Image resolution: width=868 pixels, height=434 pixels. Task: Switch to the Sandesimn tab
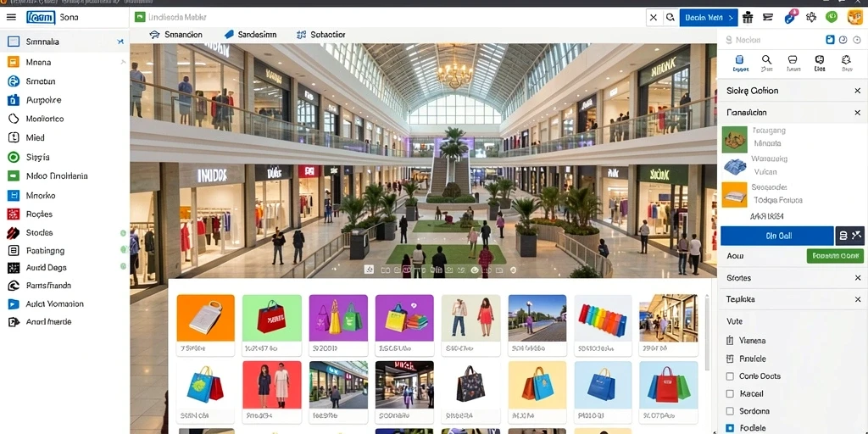click(x=250, y=34)
